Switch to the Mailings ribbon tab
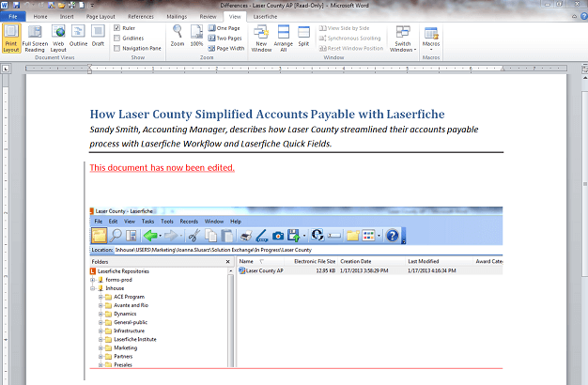The height and width of the screenshot is (385, 588). pos(177,17)
